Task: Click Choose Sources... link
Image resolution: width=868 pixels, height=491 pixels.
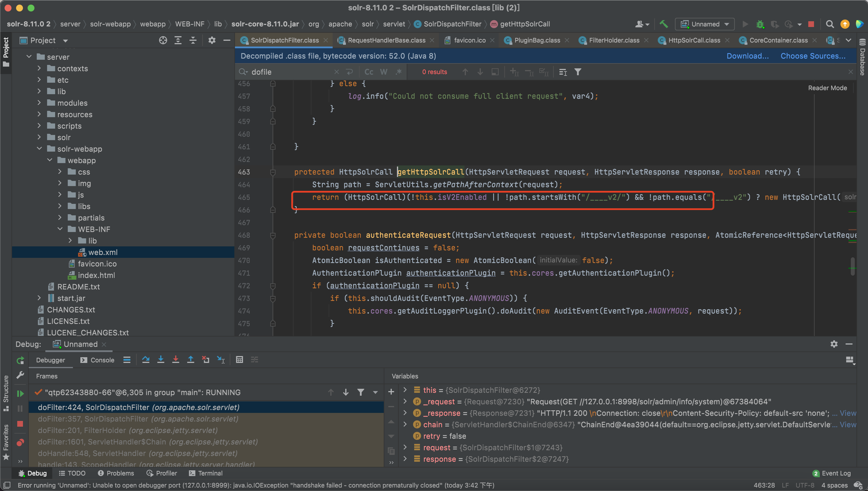Action: pyautogui.click(x=813, y=56)
